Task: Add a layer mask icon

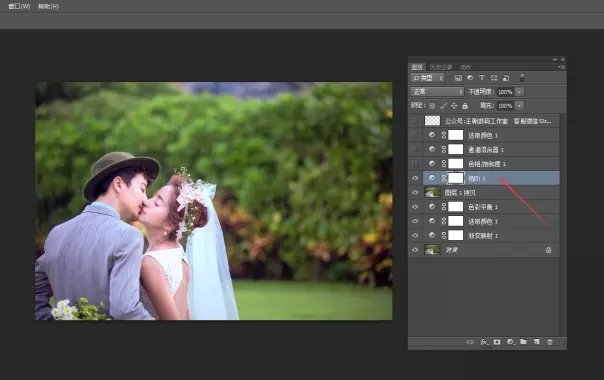Action: tap(497, 342)
